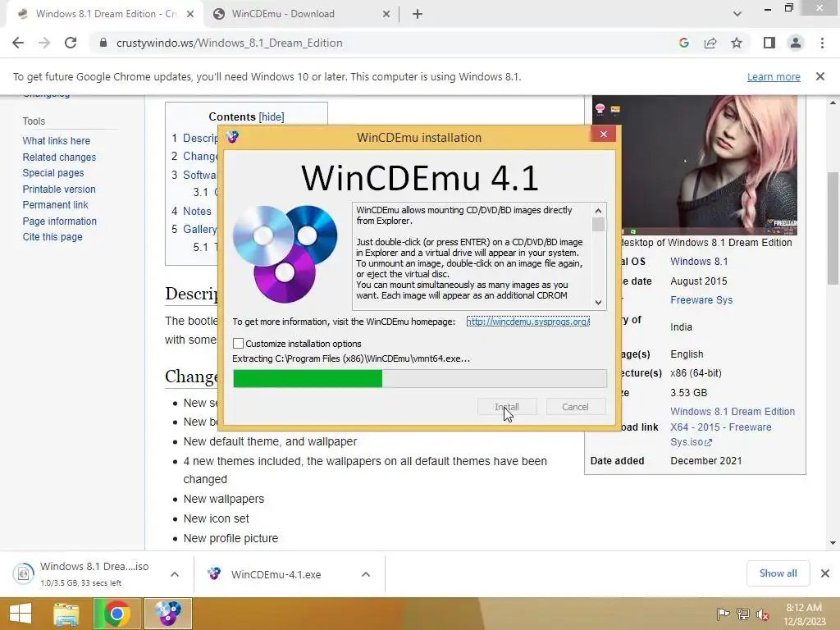The width and height of the screenshot is (840, 630).
Task: Dismiss the Chrome update notification bar
Action: coord(820,76)
